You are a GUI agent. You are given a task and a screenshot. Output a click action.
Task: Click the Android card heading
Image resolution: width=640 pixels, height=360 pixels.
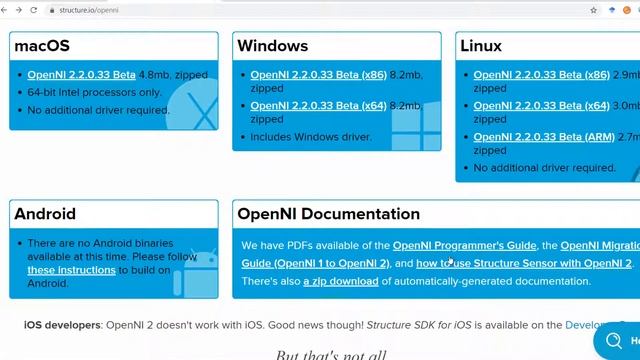point(45,214)
